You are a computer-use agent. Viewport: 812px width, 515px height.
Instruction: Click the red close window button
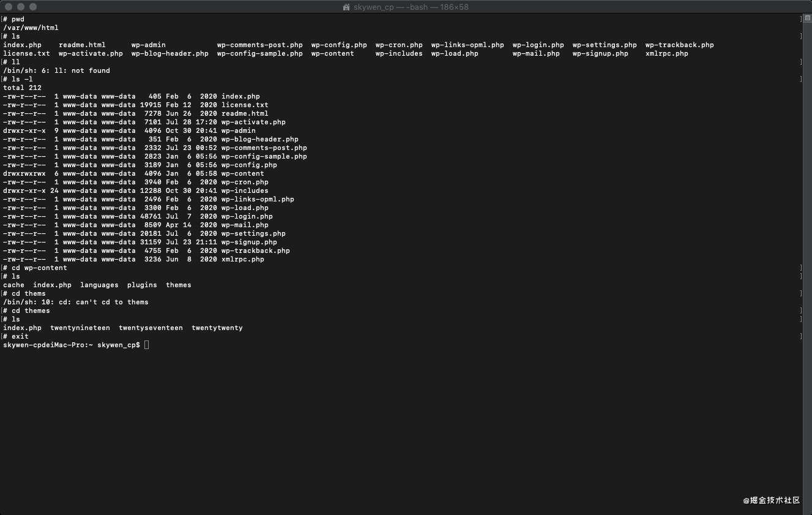tap(9, 7)
